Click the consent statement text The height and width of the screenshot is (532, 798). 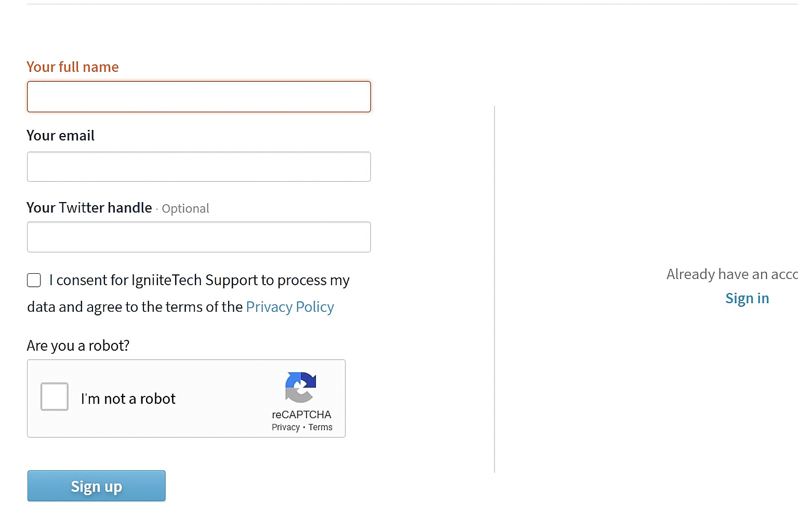point(188,294)
